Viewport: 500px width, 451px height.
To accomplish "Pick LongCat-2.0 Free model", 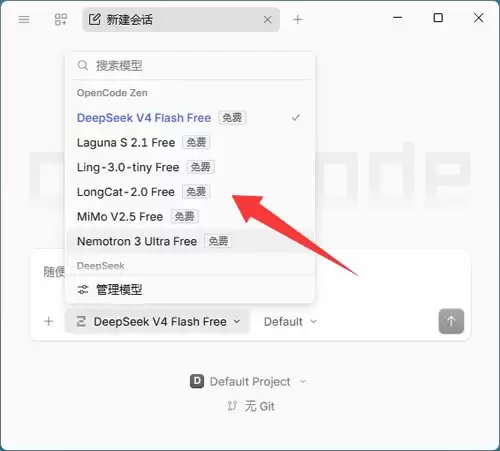I will [190, 192].
